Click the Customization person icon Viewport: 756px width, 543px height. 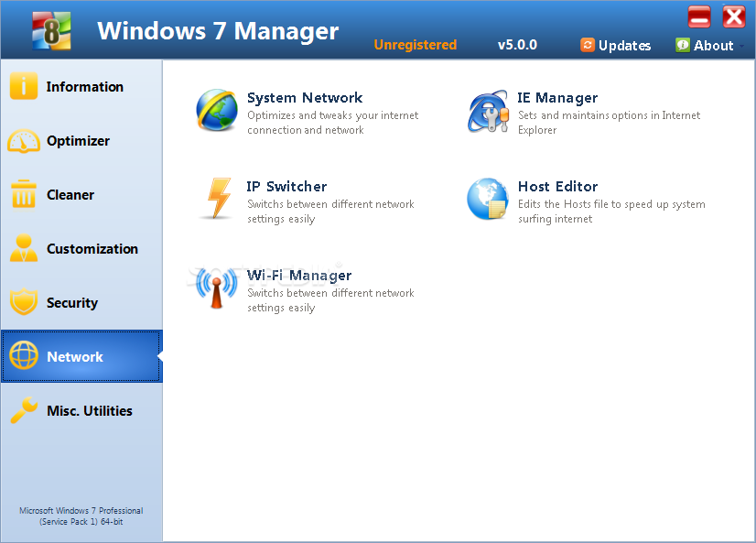pyautogui.click(x=23, y=248)
